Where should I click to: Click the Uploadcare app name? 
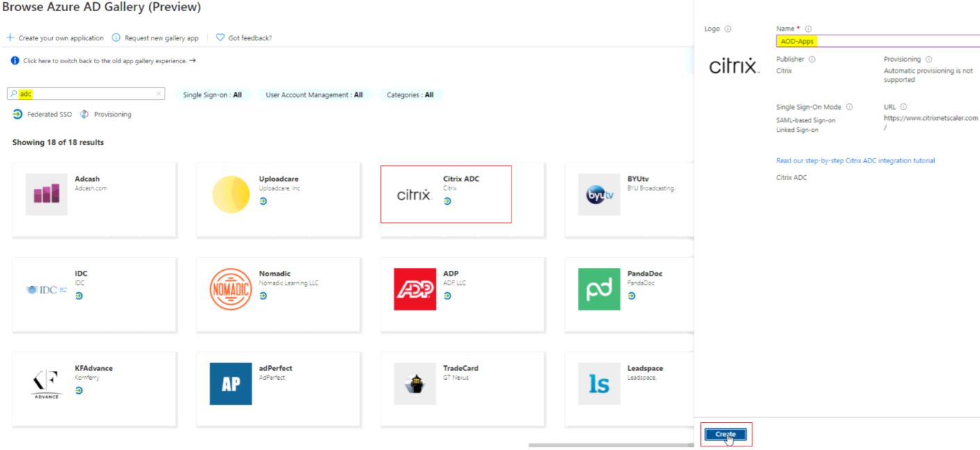(278, 178)
